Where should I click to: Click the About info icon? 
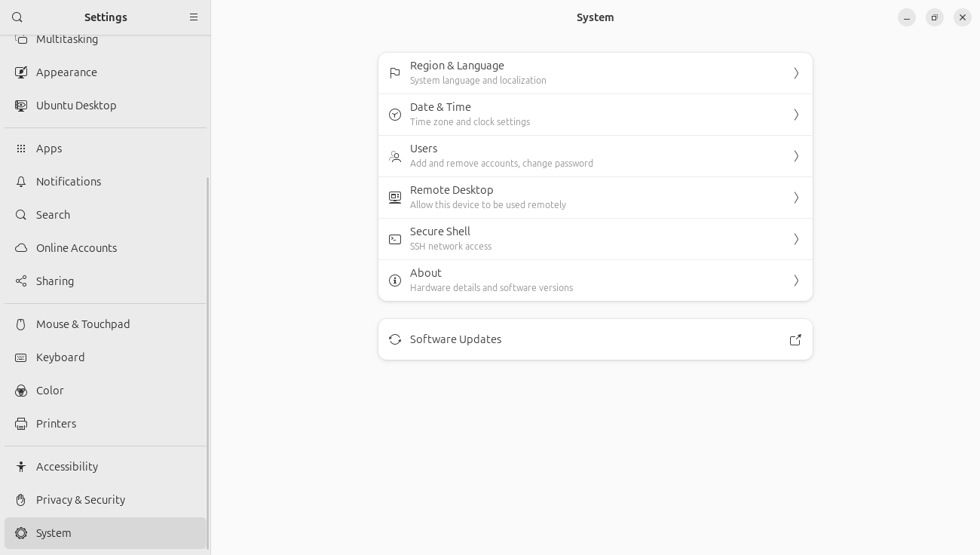[395, 281]
